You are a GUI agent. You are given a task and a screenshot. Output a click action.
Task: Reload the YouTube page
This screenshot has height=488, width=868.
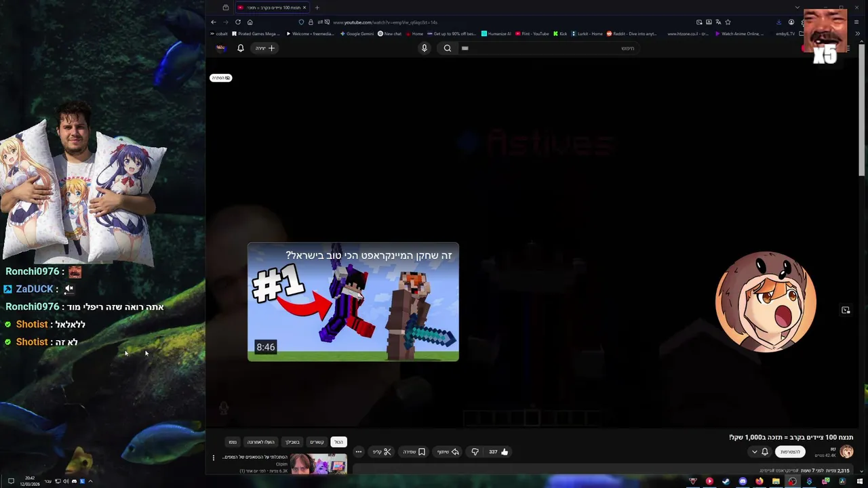pos(237,22)
